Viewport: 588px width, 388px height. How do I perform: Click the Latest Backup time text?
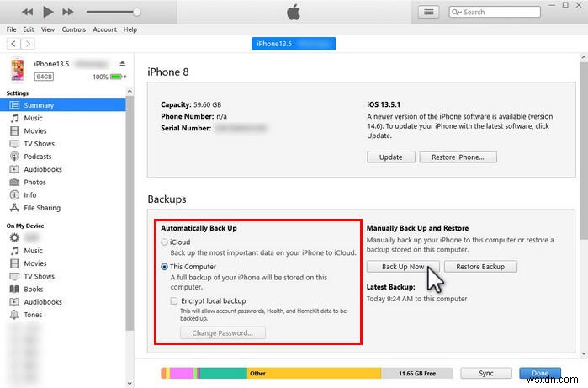point(416,299)
